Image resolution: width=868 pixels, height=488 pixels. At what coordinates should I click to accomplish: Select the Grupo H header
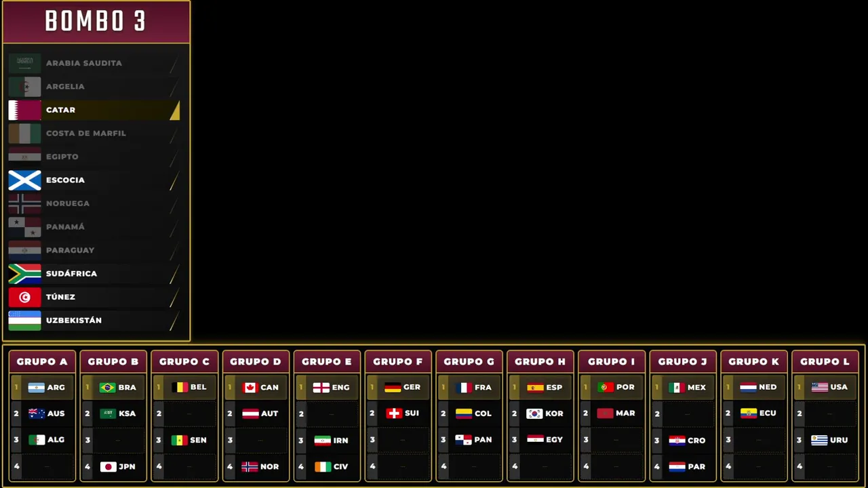coord(540,361)
